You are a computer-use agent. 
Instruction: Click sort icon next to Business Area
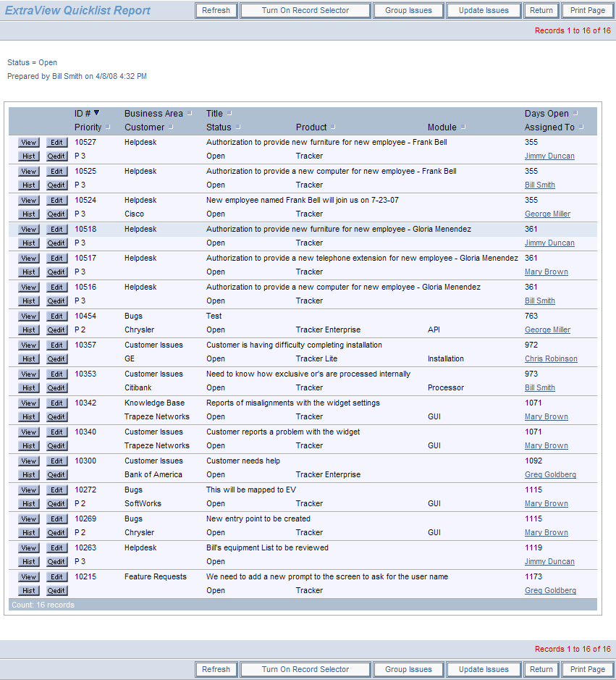coord(190,114)
